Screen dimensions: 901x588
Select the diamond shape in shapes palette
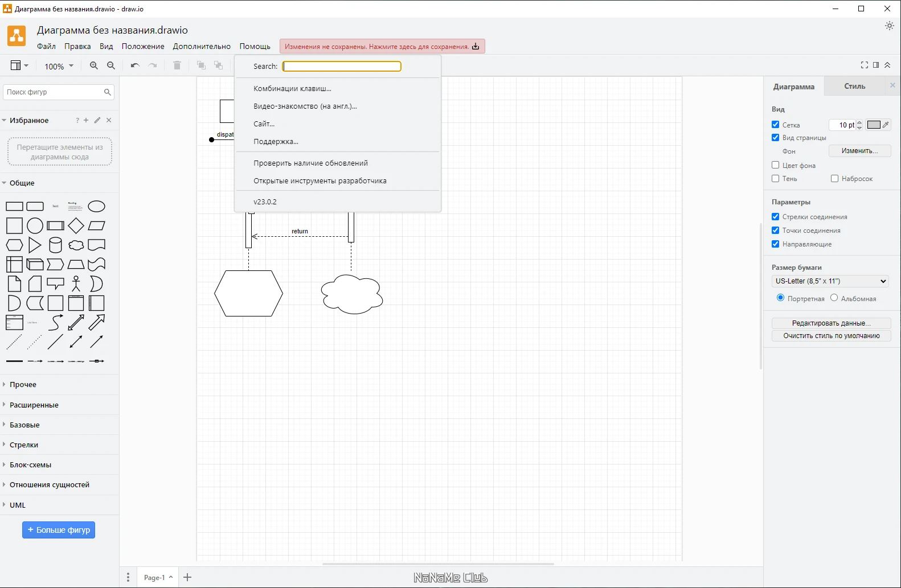click(x=76, y=225)
